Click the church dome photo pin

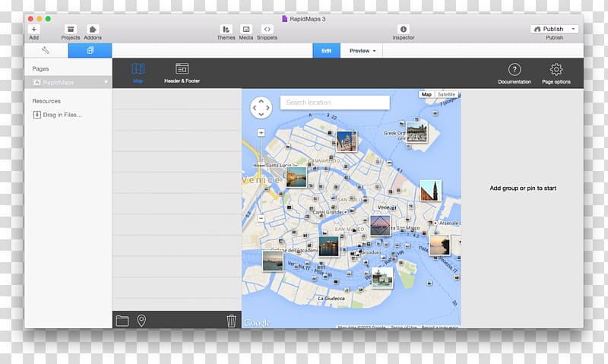point(347,141)
